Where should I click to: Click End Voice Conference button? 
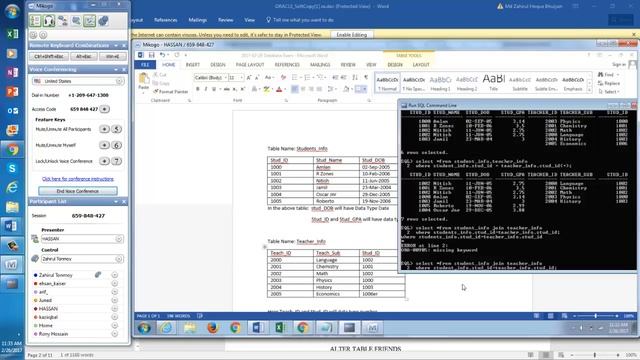coord(78,191)
